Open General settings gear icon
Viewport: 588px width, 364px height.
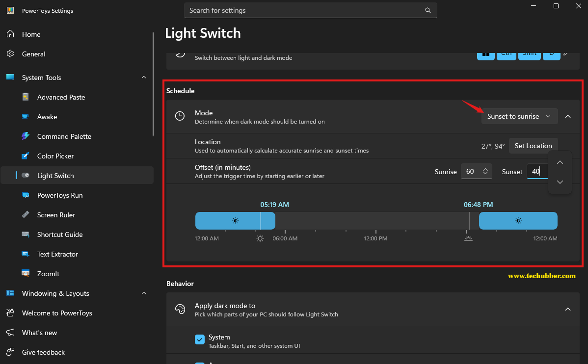coord(10,53)
